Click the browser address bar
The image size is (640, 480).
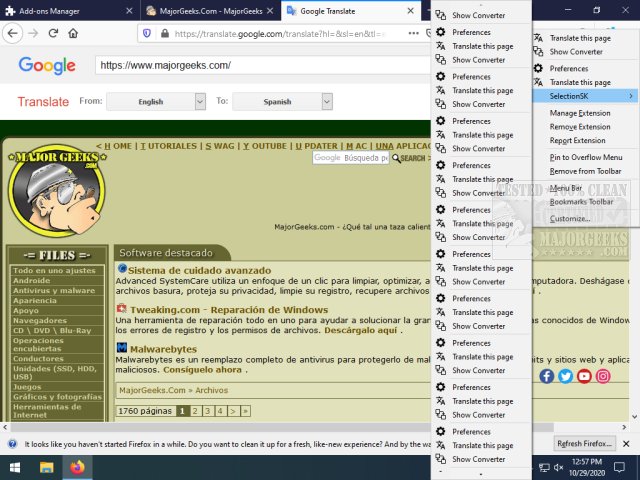tap(282, 33)
